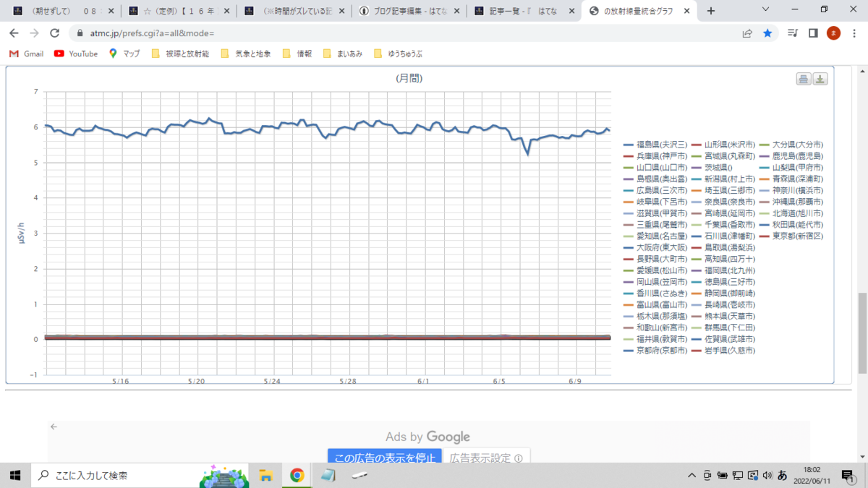
Task: Switch to the (※時間がズレている tab
Action: point(293,11)
